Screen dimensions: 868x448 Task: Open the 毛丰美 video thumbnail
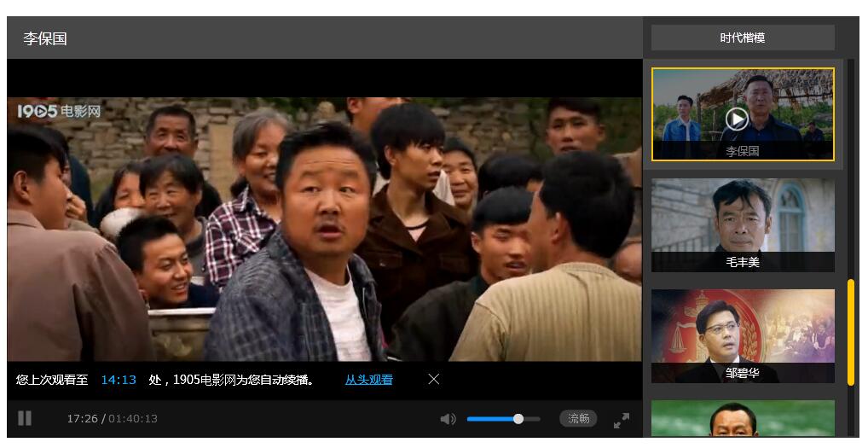click(x=743, y=224)
